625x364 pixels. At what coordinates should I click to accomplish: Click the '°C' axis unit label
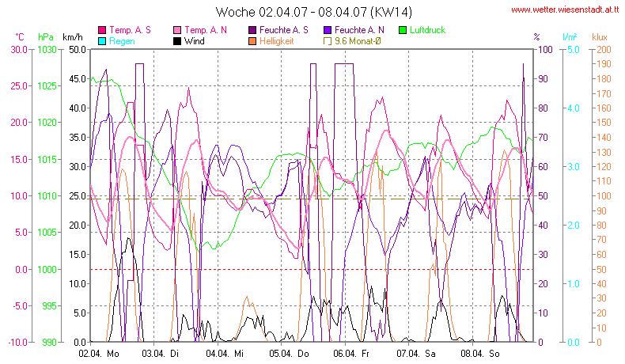[20, 37]
